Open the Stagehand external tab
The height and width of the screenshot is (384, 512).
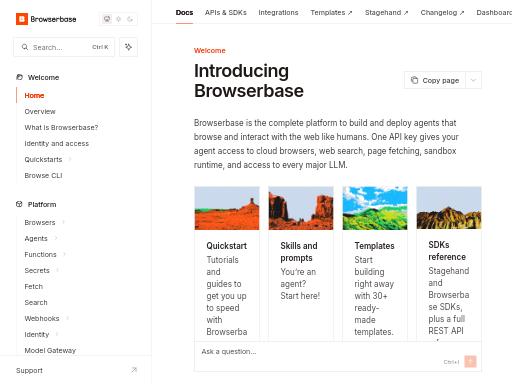coord(386,13)
